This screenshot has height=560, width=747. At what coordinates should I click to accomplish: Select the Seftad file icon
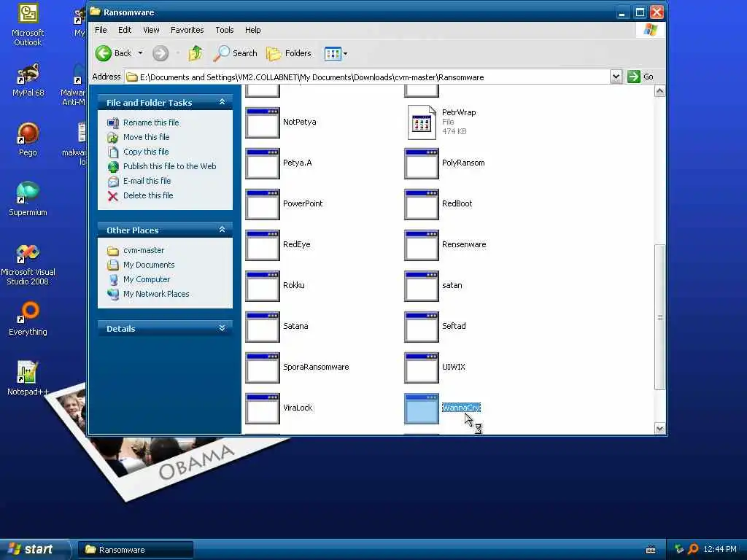pos(422,327)
